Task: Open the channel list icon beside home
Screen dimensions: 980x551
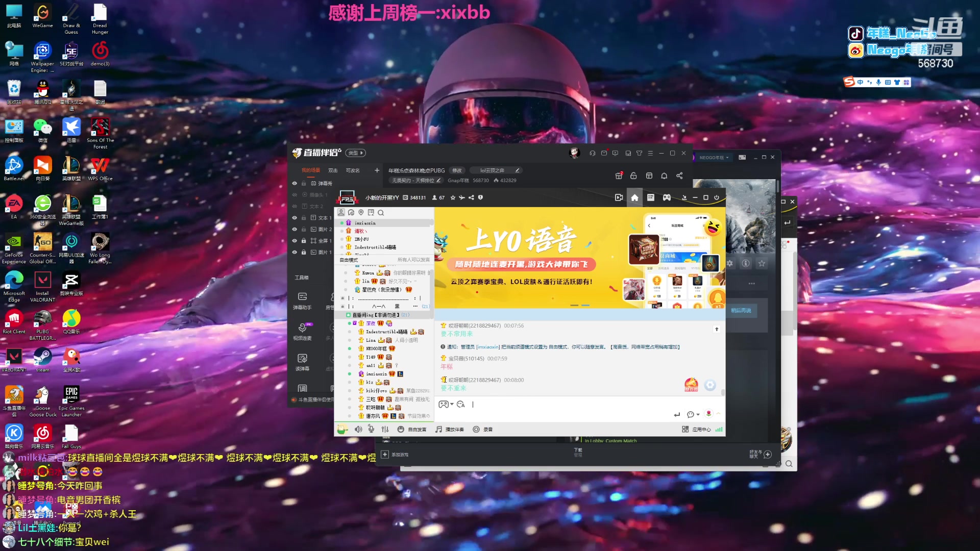Action: (651, 197)
